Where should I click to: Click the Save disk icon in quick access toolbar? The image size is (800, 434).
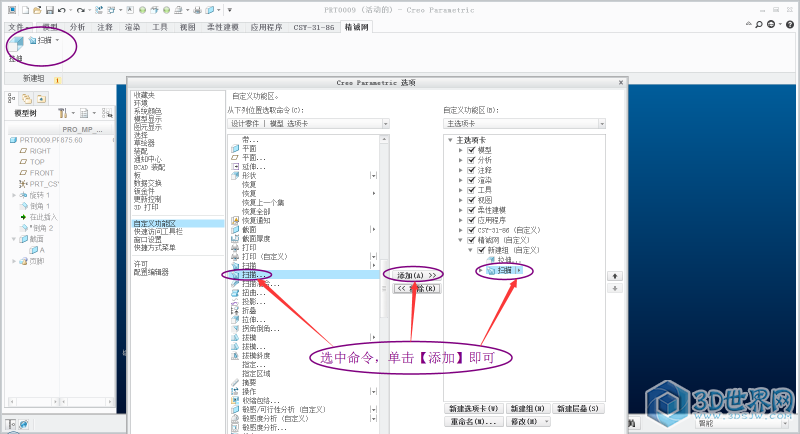[x=49, y=10]
